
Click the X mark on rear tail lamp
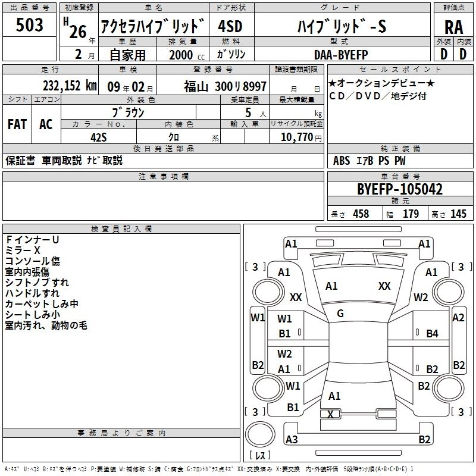[330, 414]
